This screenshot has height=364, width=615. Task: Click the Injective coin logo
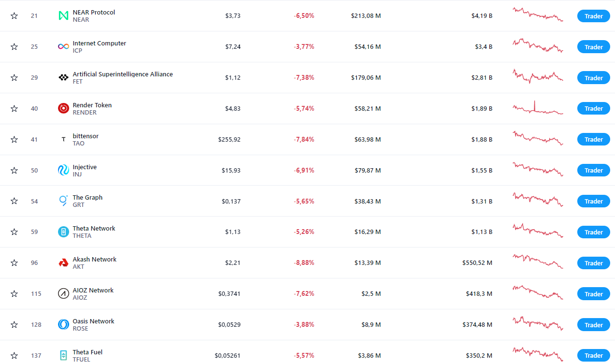pyautogui.click(x=63, y=170)
